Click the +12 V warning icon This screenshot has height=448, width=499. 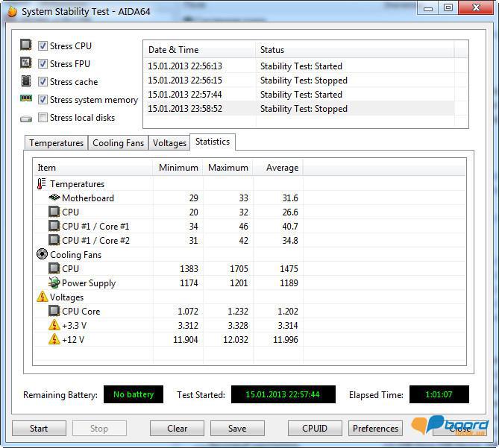coord(54,340)
